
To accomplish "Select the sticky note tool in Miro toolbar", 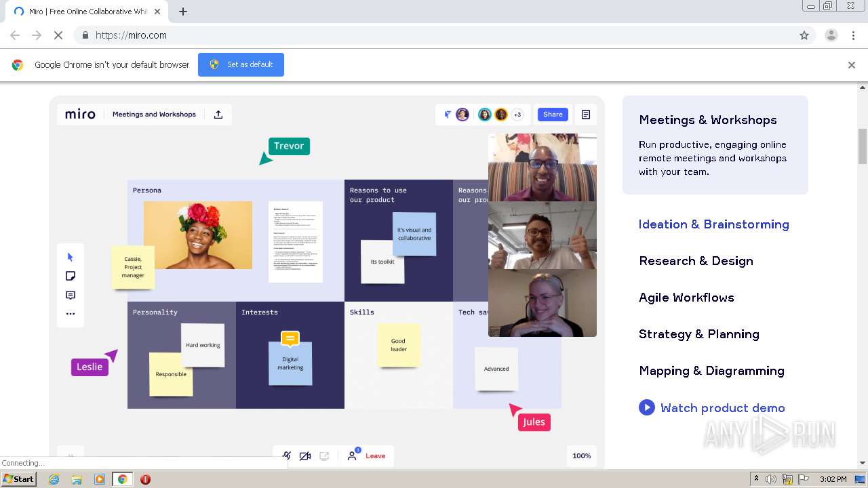I will coord(70,276).
